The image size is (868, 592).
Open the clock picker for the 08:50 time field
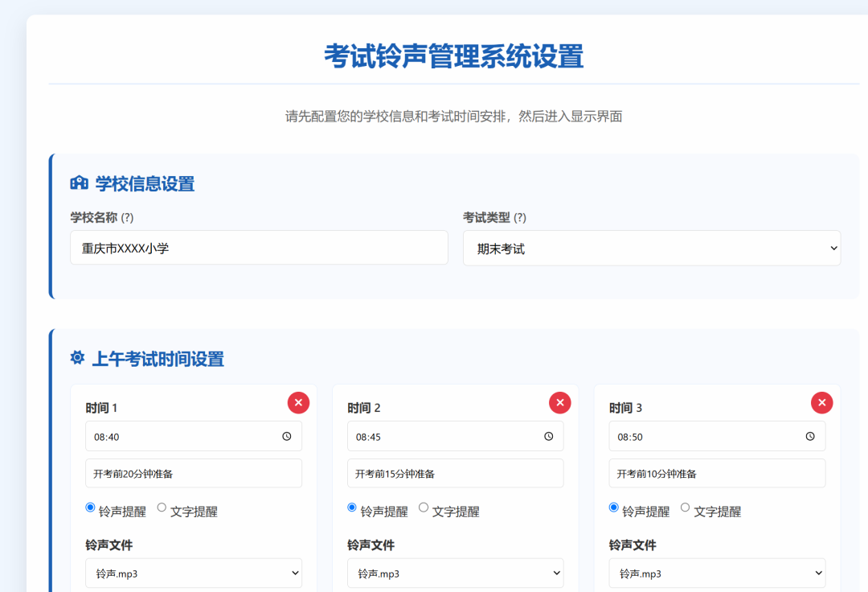point(809,436)
